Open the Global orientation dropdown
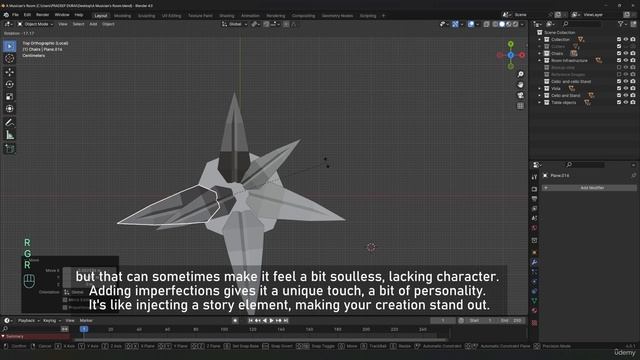Screen dimensions: 640x360 click(x=235, y=24)
